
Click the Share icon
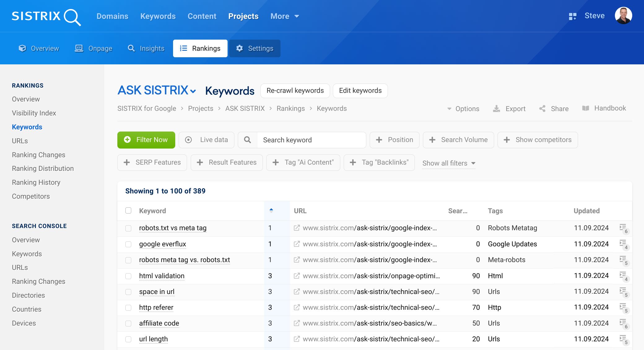[542, 109]
